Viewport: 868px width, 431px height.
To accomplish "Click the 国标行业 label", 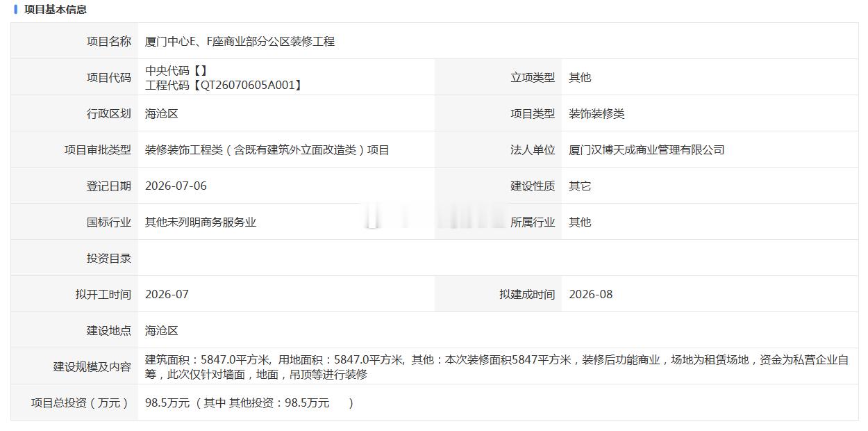I will click(109, 222).
